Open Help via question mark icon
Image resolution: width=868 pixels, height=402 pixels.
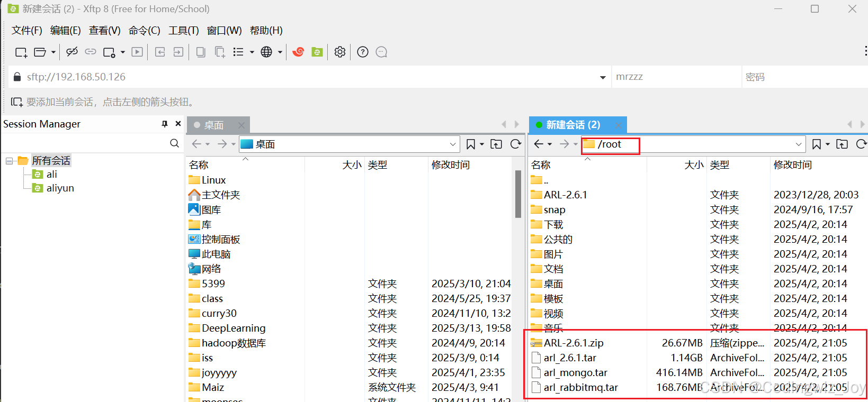click(363, 52)
